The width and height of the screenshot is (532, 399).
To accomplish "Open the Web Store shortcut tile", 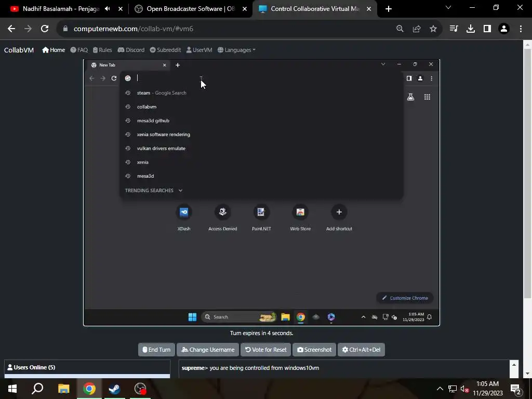I will click(x=300, y=218).
